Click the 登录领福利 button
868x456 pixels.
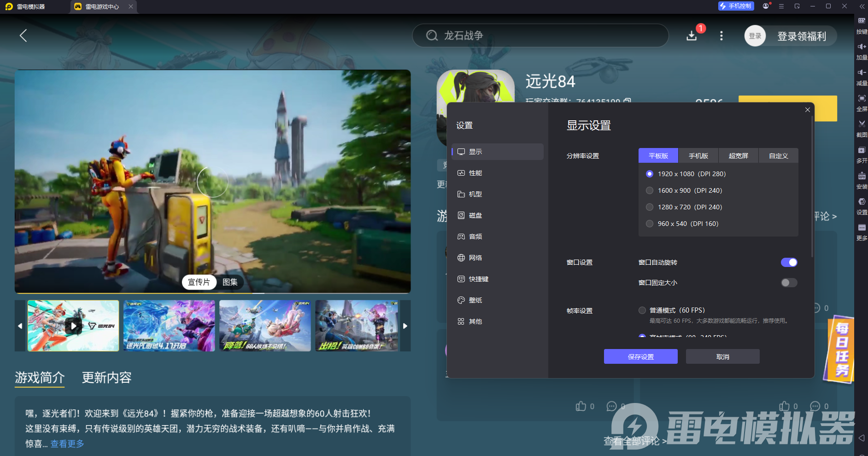click(x=802, y=36)
